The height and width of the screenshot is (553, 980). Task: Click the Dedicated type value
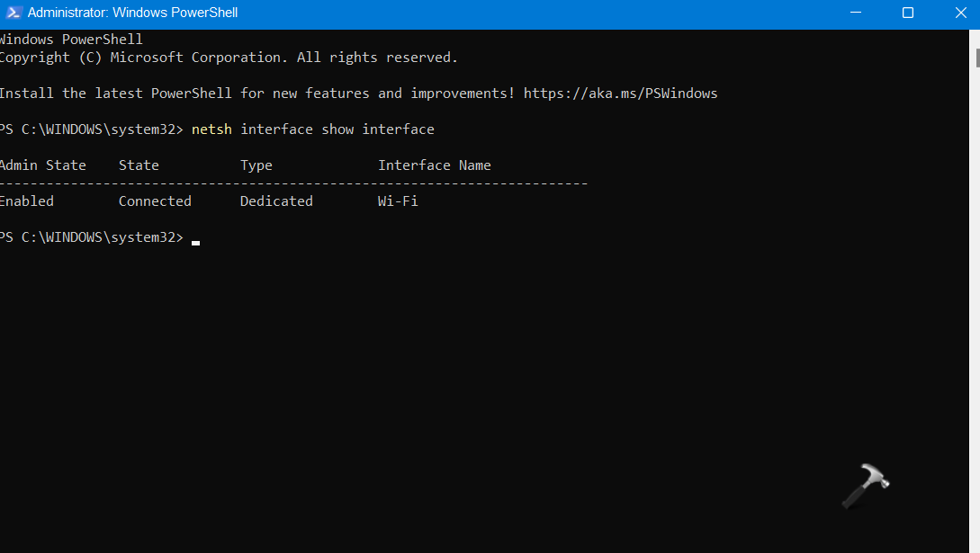point(276,201)
